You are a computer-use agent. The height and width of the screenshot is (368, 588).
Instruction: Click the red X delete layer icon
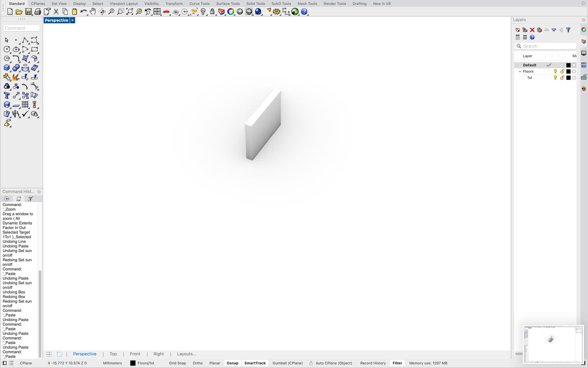coord(532,30)
